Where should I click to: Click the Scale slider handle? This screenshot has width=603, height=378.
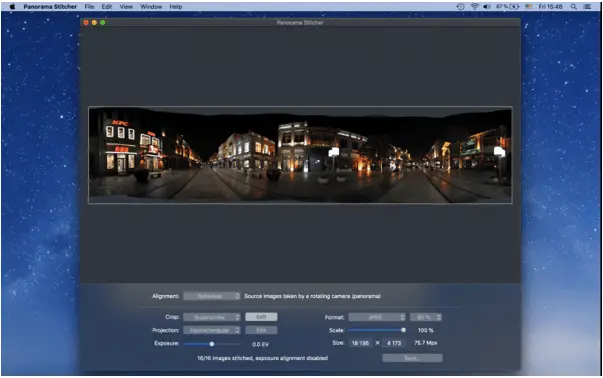coord(403,330)
